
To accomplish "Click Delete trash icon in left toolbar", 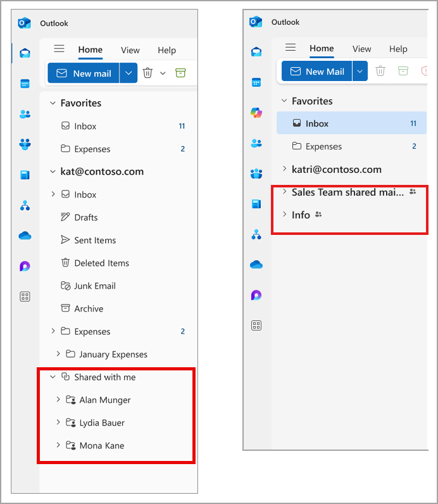I will pos(147,73).
